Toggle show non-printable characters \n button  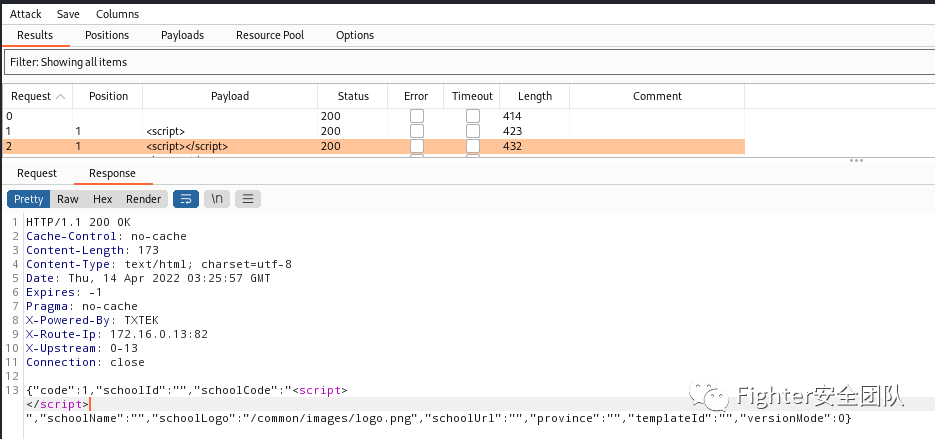217,199
